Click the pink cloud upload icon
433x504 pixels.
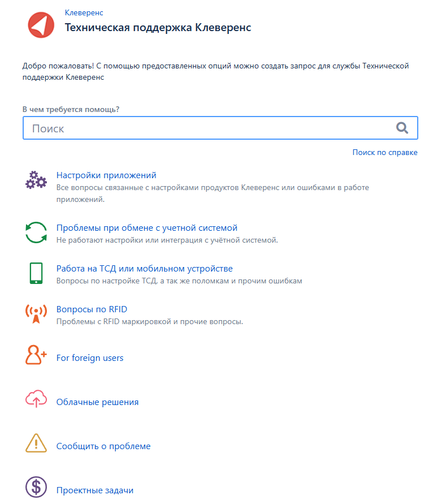pyautogui.click(x=36, y=399)
